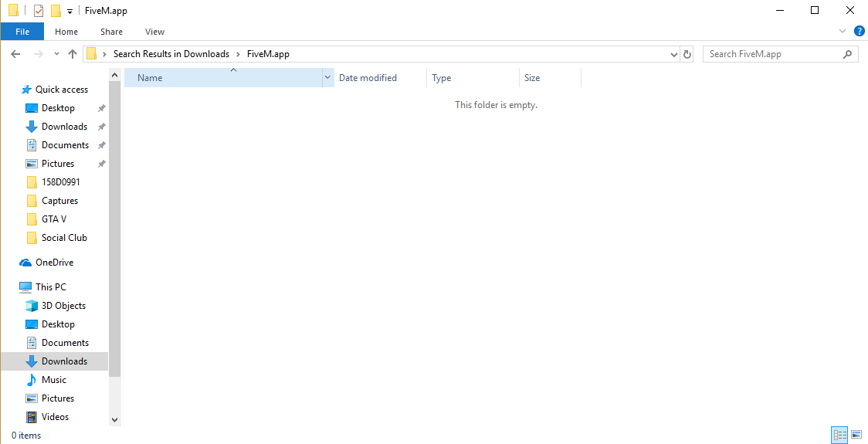Open the GTA V folder

tap(54, 219)
